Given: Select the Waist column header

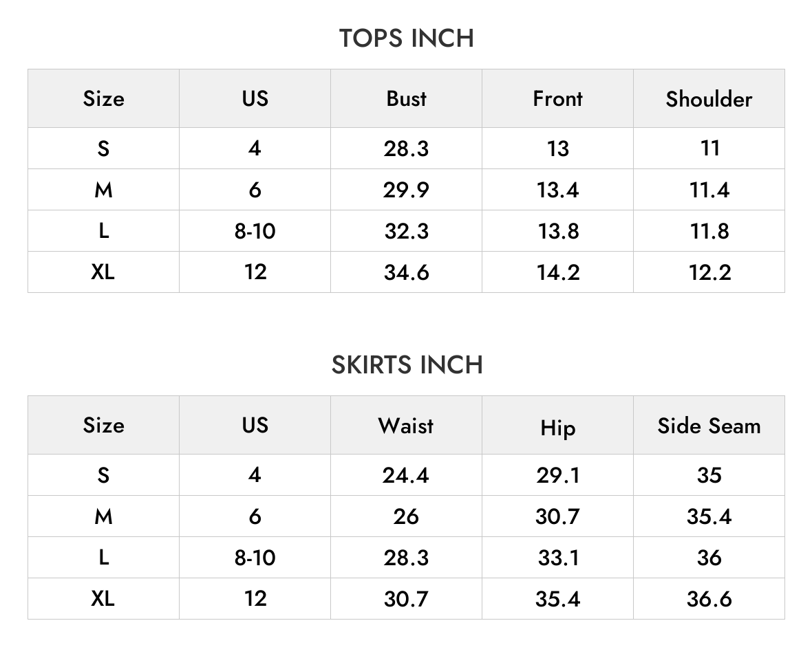Looking at the screenshot, I should [406, 426].
